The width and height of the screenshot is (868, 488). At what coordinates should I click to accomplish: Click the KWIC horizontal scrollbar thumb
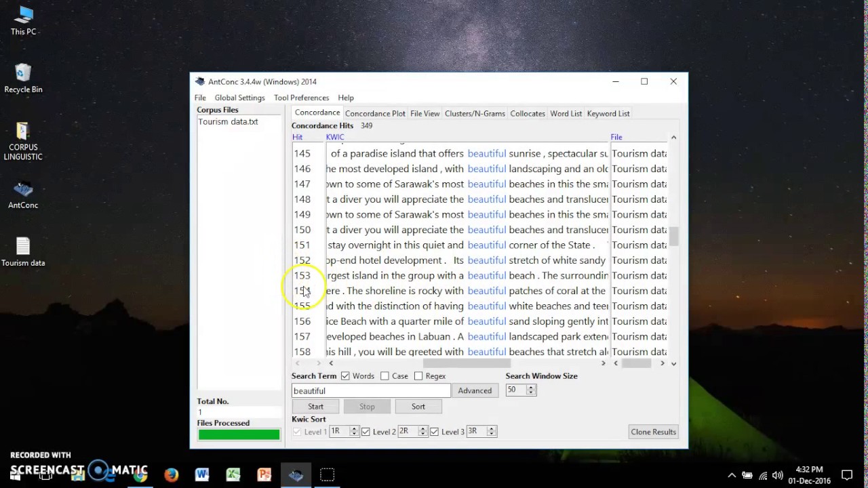[467, 364]
